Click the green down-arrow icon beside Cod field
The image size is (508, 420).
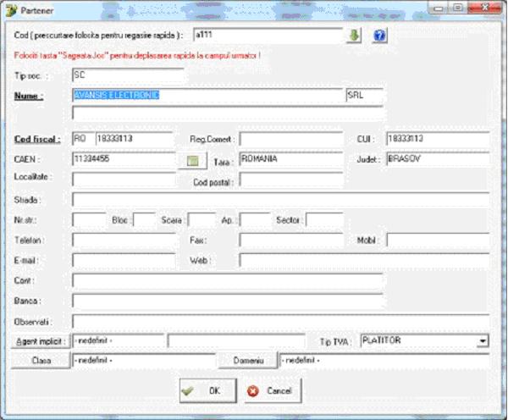pos(356,36)
